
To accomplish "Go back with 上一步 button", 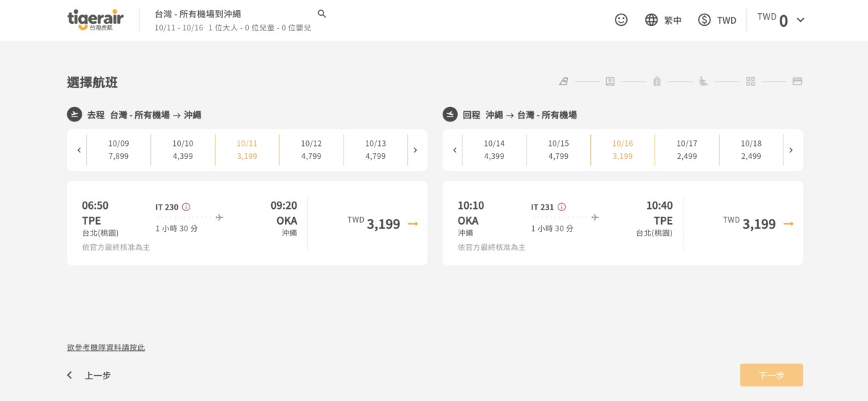I will [90, 376].
